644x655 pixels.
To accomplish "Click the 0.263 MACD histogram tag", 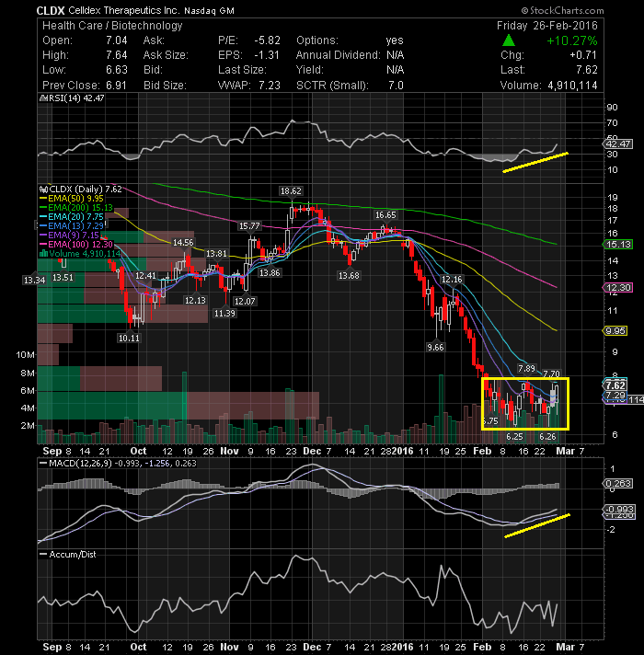I will point(618,483).
